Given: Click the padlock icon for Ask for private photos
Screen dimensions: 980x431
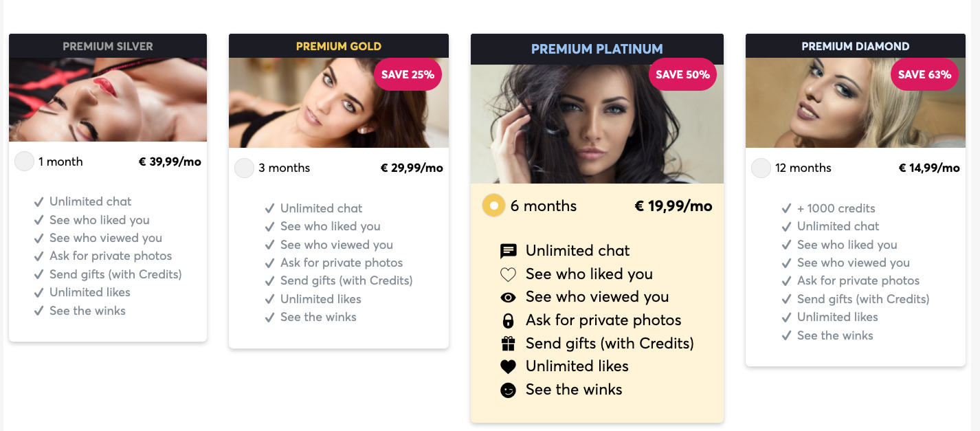Looking at the screenshot, I should [507, 320].
